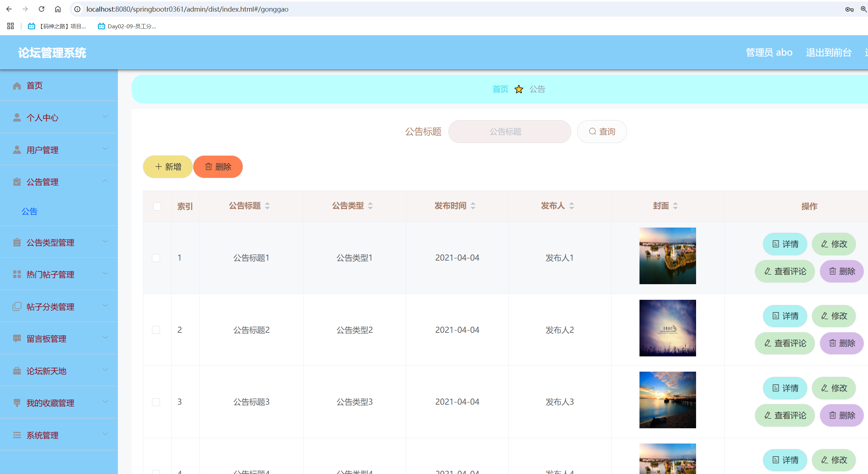
Task: Open the apps grid icon in bookmarks bar
Action: (x=11, y=26)
